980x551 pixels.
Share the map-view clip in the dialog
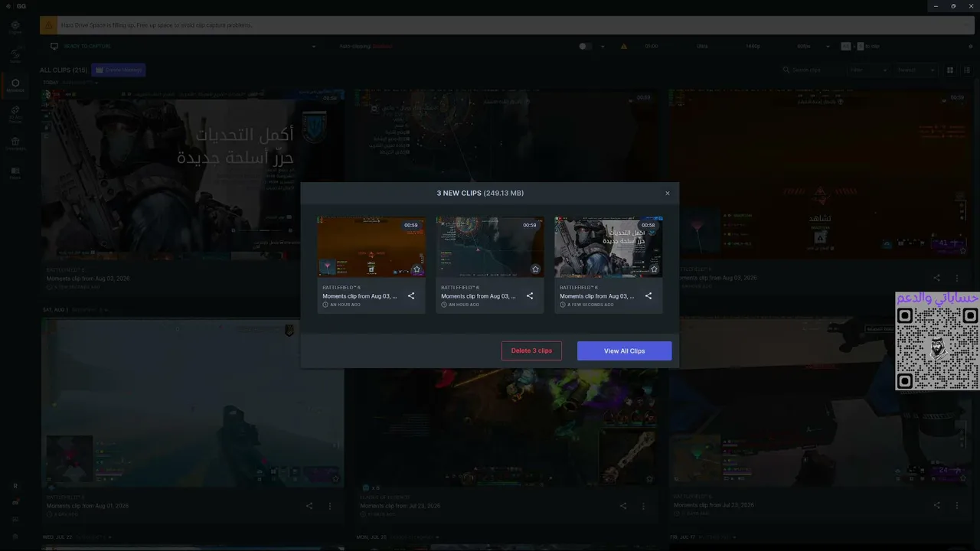click(x=530, y=296)
